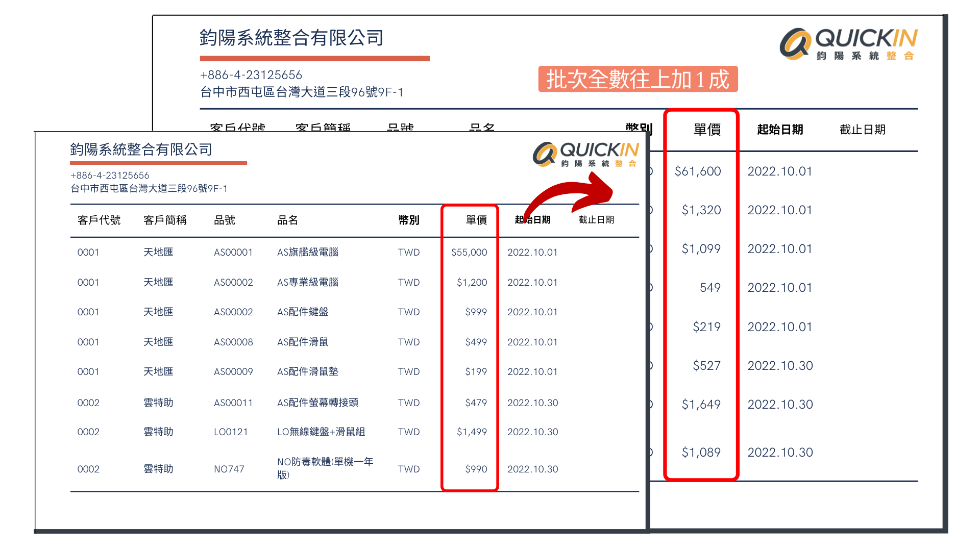Click start date 2022.10.01 in AS旗艦級電腦 row
The width and height of the screenshot is (980, 551).
pyautogui.click(x=532, y=252)
